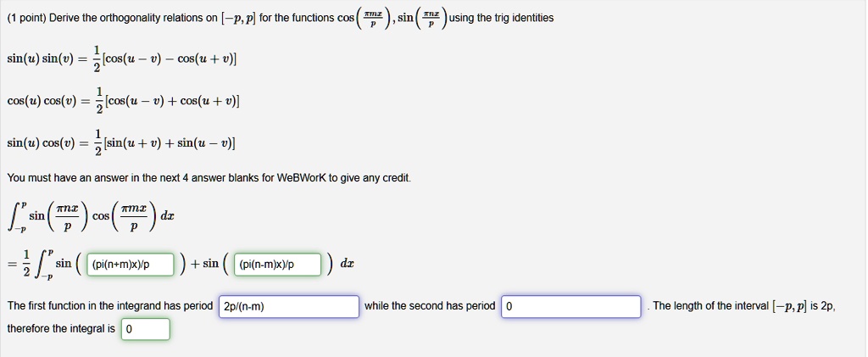Click the sin(πnx/p) function in the header
Image resolution: width=868 pixels, height=357 pixels.
[x=423, y=18]
